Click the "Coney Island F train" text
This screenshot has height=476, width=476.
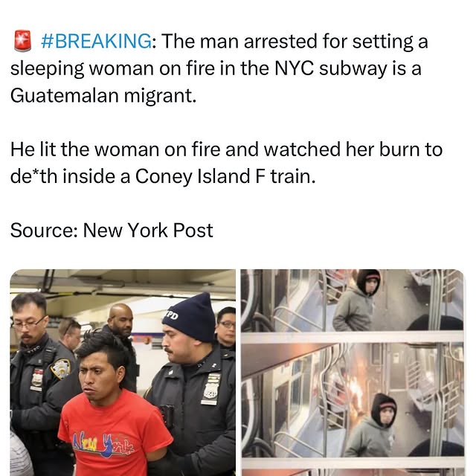click(225, 176)
